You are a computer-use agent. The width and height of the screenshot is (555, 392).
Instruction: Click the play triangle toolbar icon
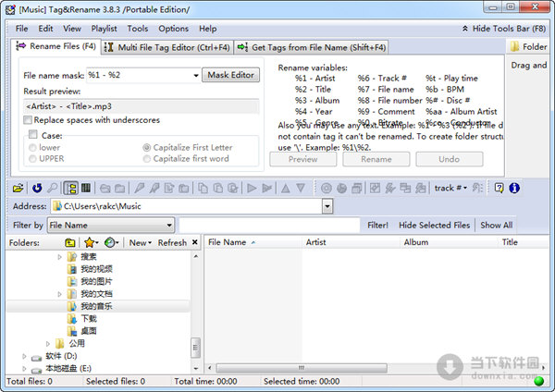tap(252, 188)
